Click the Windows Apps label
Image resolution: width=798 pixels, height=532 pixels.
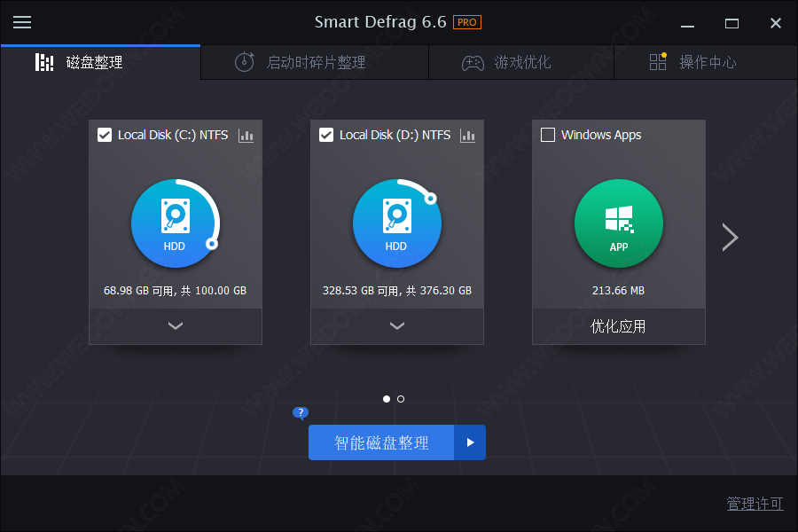pyautogui.click(x=601, y=135)
